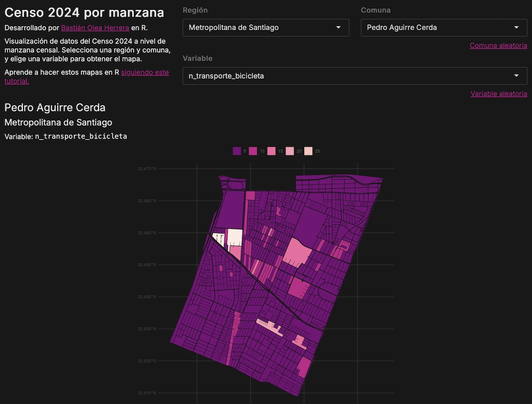532x404 pixels.
Task: Open the Bastián Olea Herrera author link
Action: 95,27
